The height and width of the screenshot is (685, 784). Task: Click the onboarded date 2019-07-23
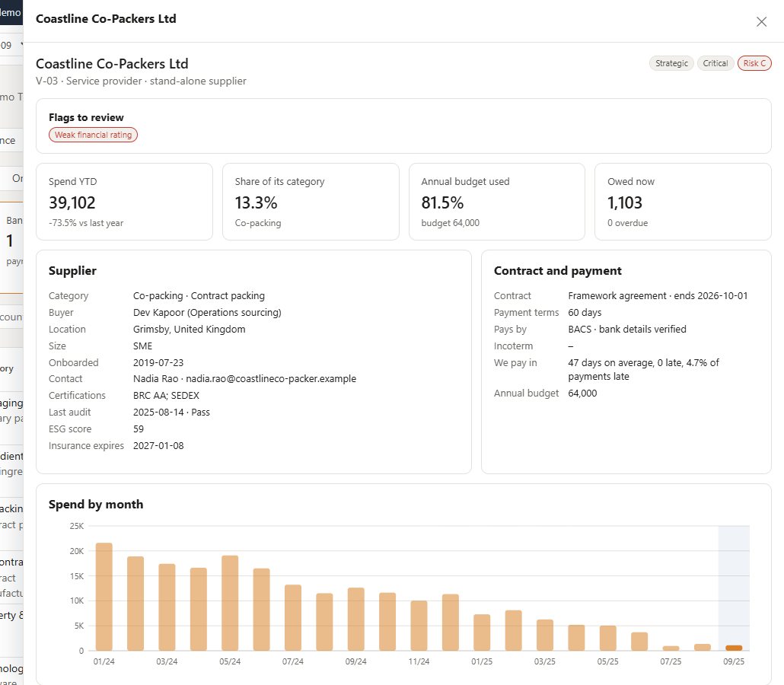tap(158, 362)
